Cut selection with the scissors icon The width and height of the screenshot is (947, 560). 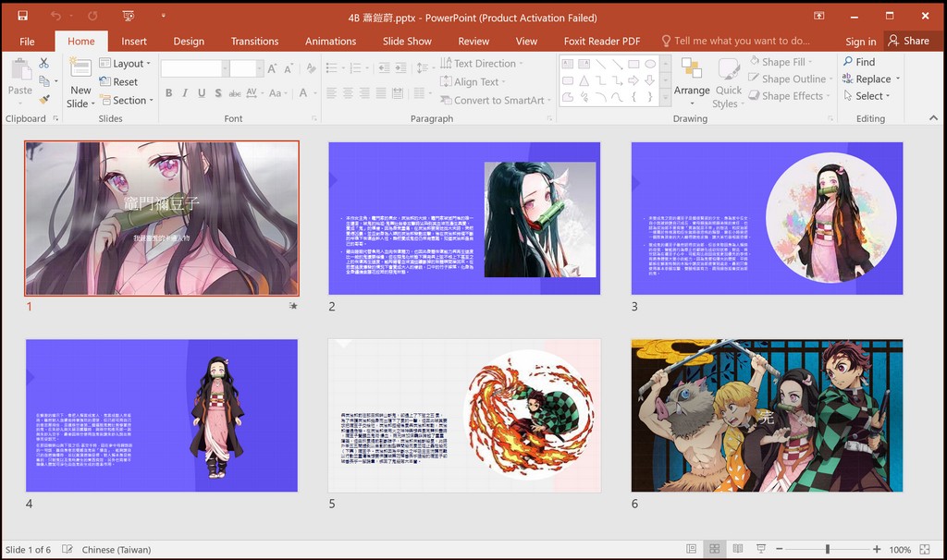pyautogui.click(x=44, y=63)
